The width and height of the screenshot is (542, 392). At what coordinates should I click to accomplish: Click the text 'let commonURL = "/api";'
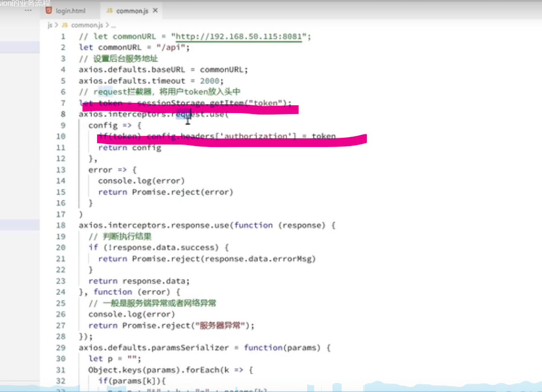[134, 48]
